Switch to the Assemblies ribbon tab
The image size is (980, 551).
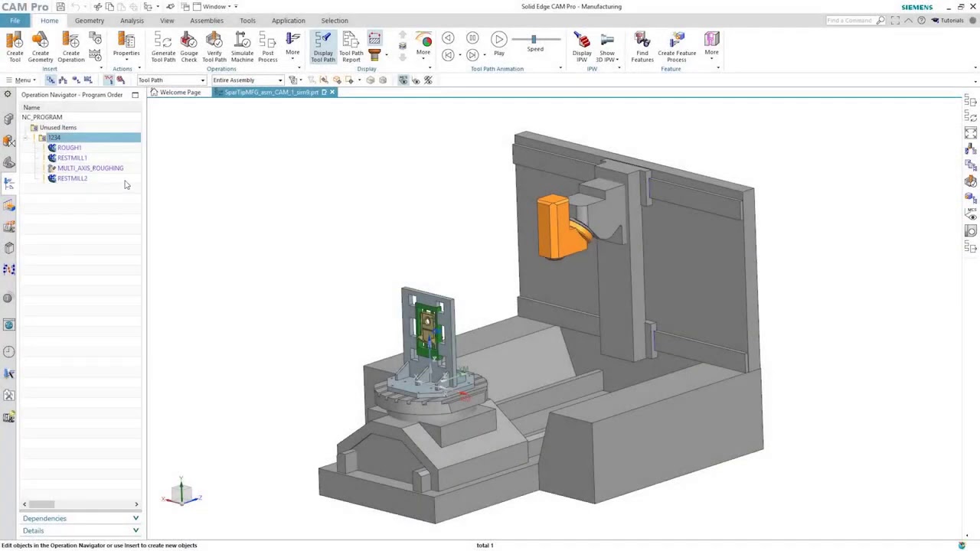pos(207,21)
